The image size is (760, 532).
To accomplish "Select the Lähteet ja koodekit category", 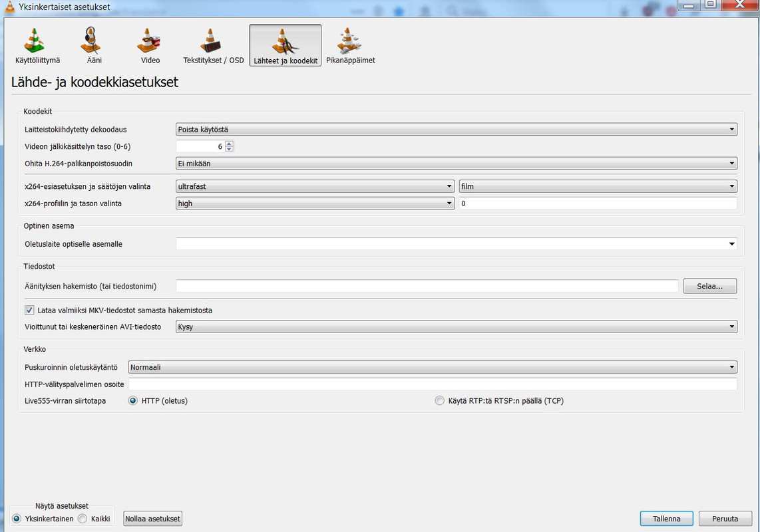I will (x=285, y=45).
